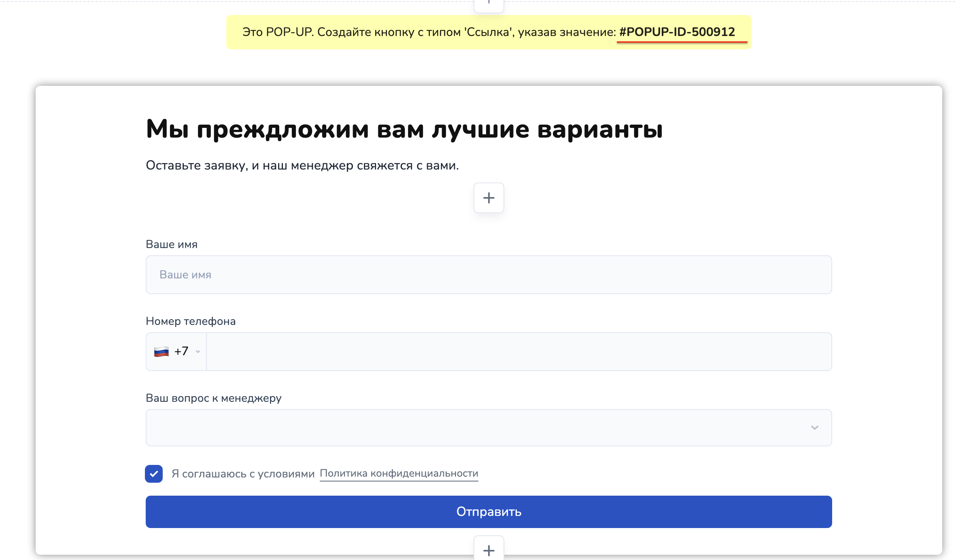Image resolution: width=956 pixels, height=560 pixels.
Task: Click the Ваш вопрос к менеджеру label
Action: pyautogui.click(x=214, y=398)
